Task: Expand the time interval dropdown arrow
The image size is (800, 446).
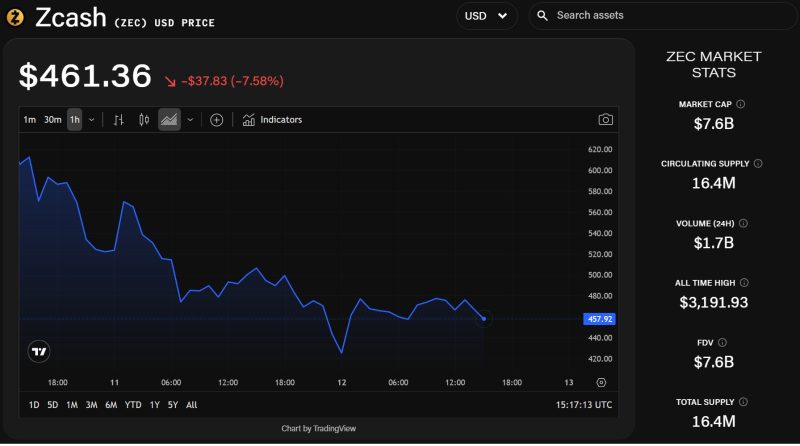Action: (92, 120)
